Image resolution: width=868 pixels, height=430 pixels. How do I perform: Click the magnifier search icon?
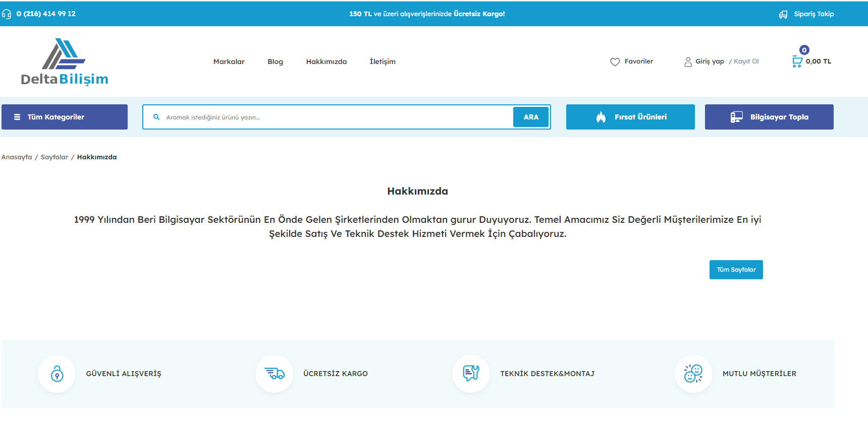pyautogui.click(x=156, y=117)
